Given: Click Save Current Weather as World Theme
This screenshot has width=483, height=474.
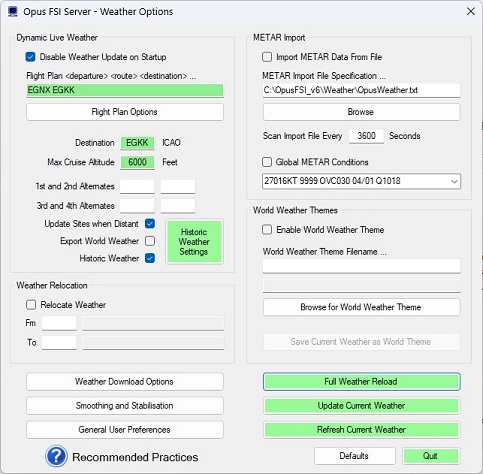Looking at the screenshot, I should [x=362, y=342].
